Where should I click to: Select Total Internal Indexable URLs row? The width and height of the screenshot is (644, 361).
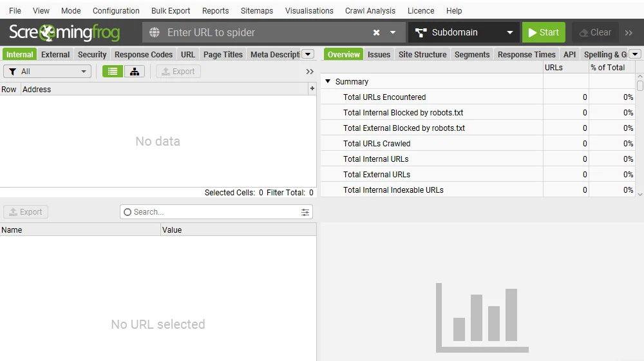click(x=478, y=190)
